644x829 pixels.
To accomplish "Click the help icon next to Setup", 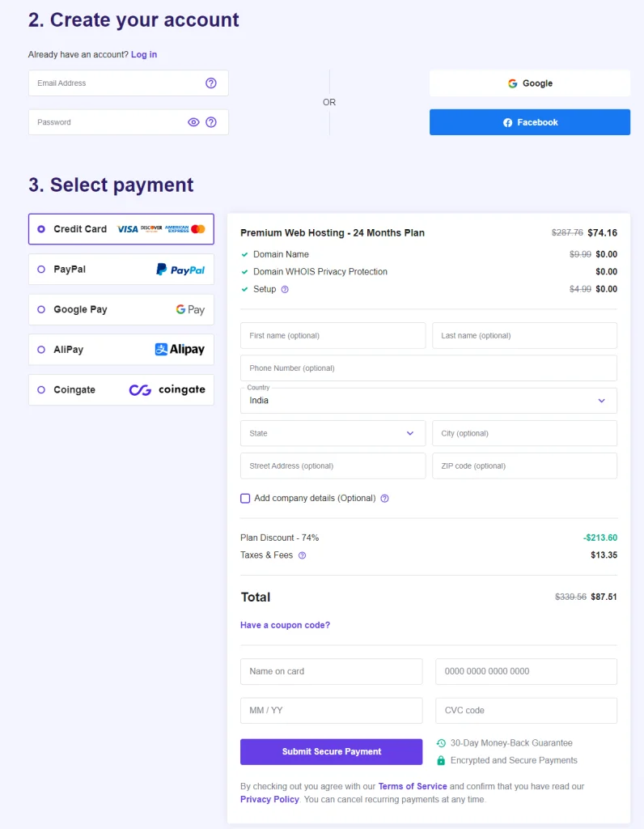I will pyautogui.click(x=285, y=289).
